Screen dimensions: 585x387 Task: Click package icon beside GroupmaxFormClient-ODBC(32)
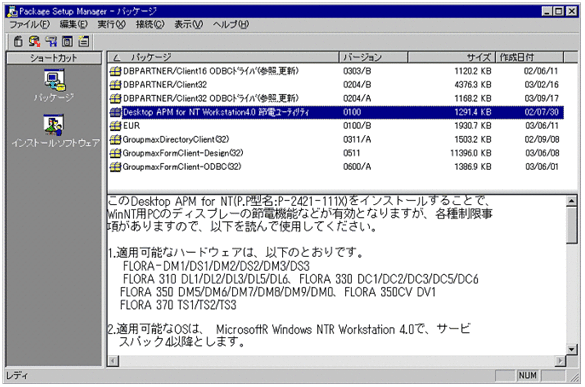(x=115, y=167)
